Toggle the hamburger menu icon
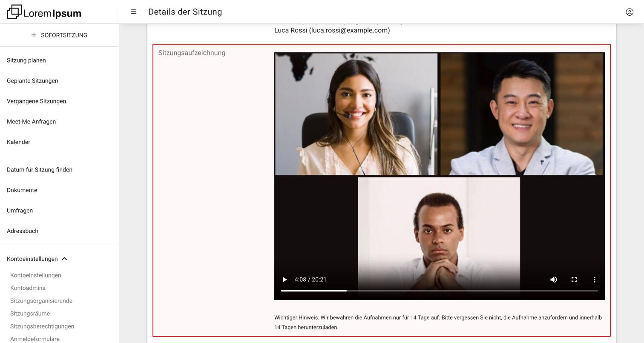Viewport: 644px width, 343px height. point(134,12)
